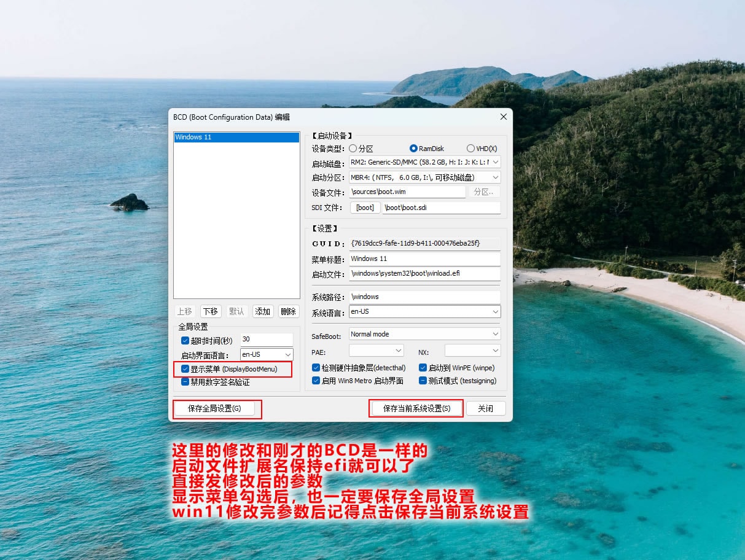Toggle the 显示菜单 (DisplayBootMenu) checkbox
Screen dimensions: 745x560
(185, 369)
